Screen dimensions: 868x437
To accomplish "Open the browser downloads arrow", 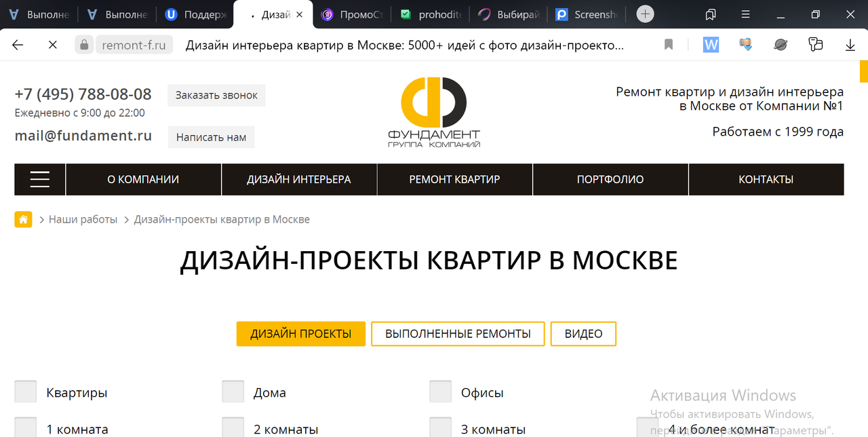I will [x=850, y=45].
